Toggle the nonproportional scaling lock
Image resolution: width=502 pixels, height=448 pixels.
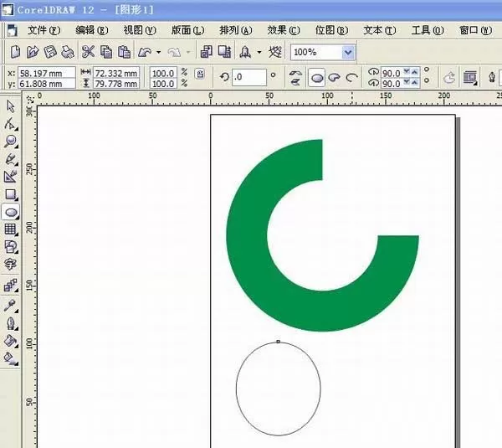[x=201, y=74]
